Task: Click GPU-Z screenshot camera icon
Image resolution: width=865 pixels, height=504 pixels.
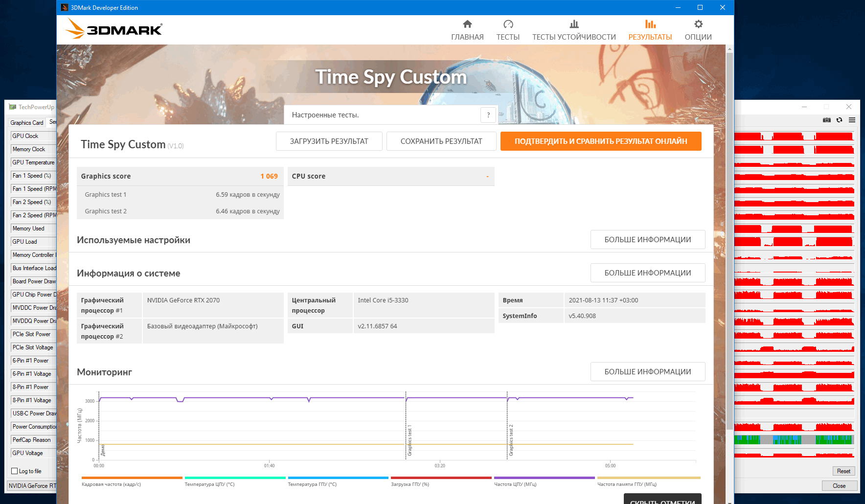Action: point(827,120)
